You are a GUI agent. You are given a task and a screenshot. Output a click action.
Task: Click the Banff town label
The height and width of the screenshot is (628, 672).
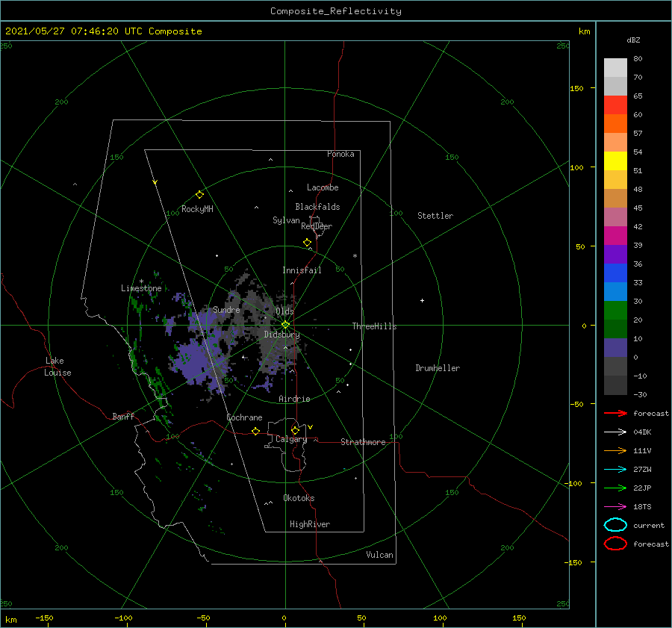123,416
